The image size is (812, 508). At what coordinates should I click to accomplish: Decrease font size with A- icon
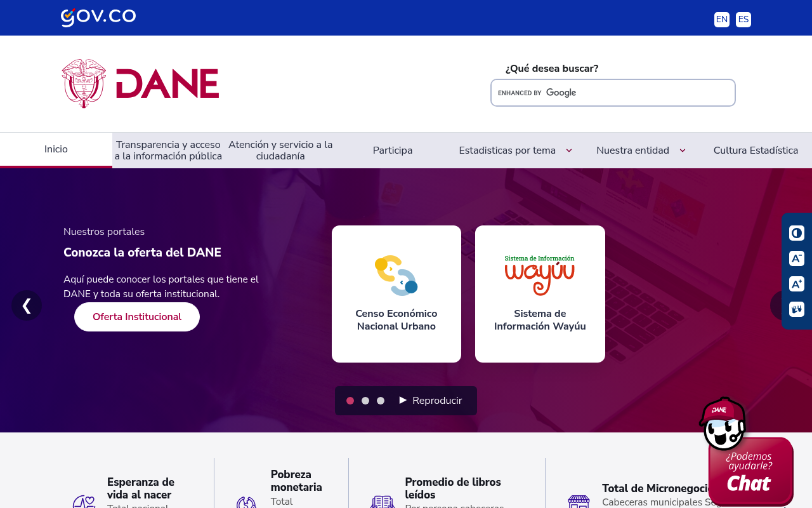(x=797, y=258)
